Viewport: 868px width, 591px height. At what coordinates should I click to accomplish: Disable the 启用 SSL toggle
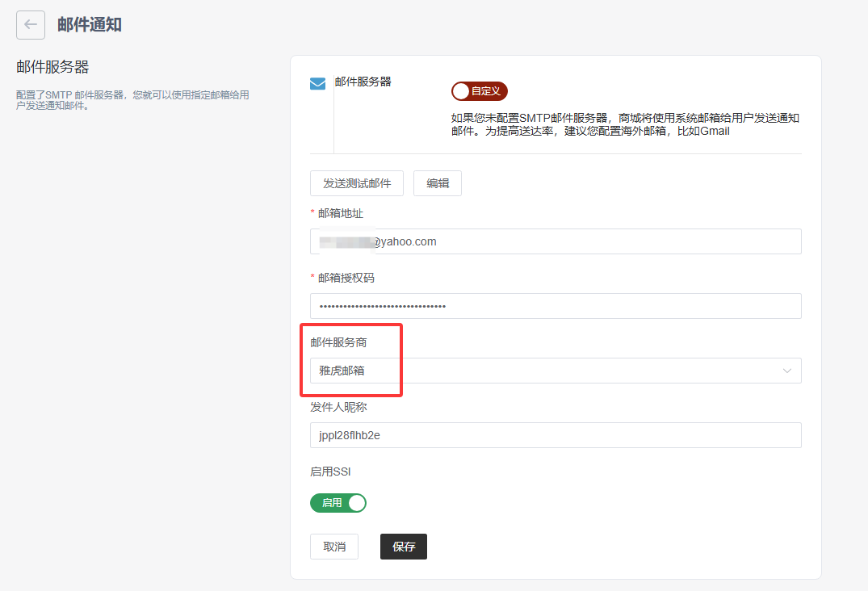(338, 503)
